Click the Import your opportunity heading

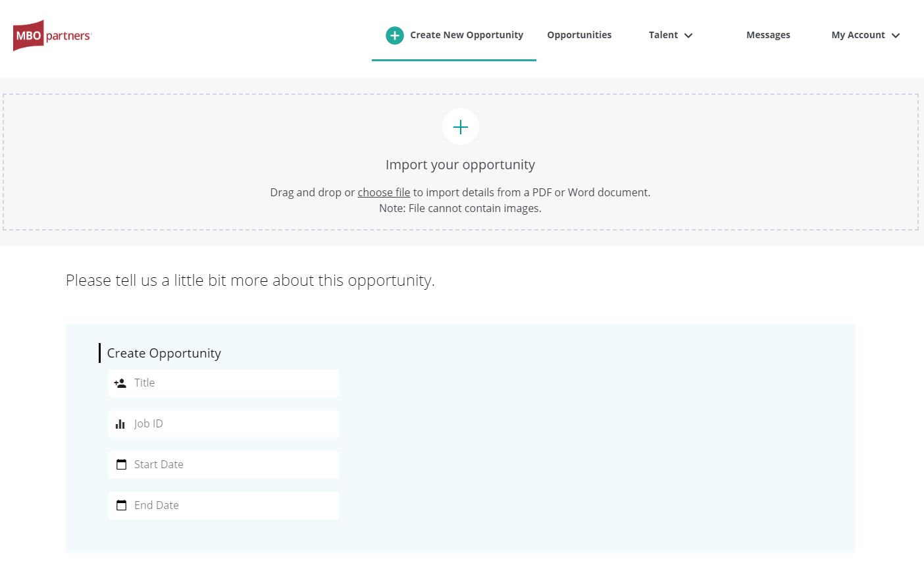(461, 165)
